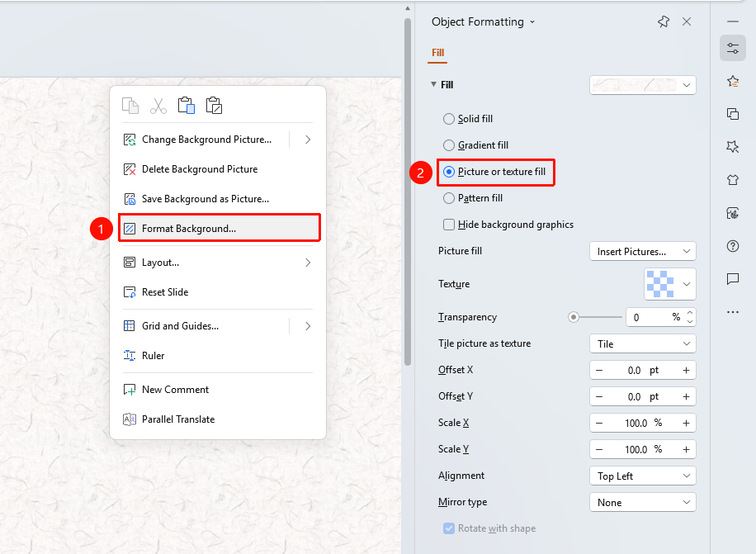Open the Alignment Top Left dropdown
The height and width of the screenshot is (554, 756).
click(643, 476)
